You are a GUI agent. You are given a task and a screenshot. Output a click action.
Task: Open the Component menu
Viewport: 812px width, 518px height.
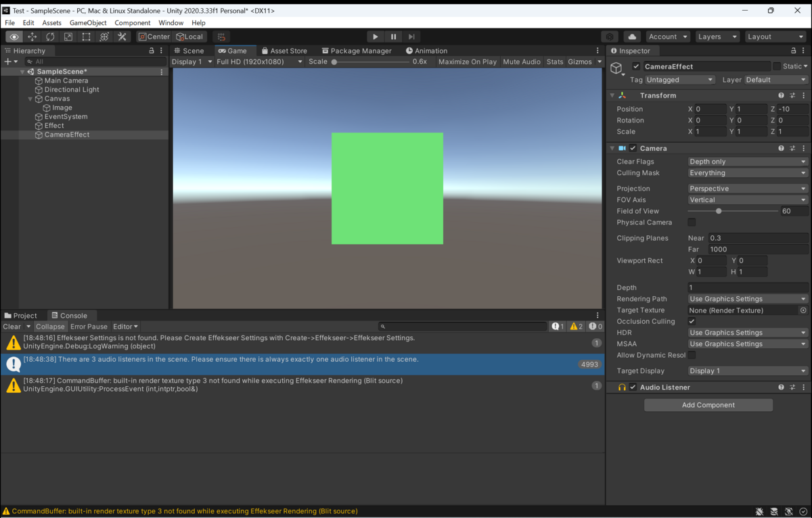tap(133, 23)
